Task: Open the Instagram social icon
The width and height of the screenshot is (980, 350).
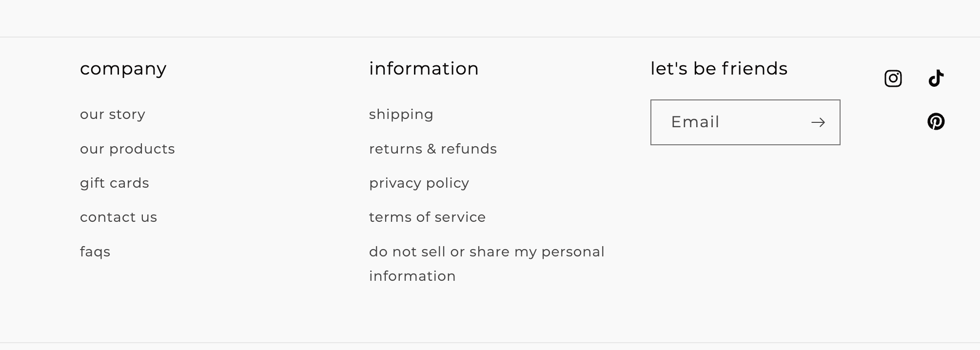Action: [893, 78]
